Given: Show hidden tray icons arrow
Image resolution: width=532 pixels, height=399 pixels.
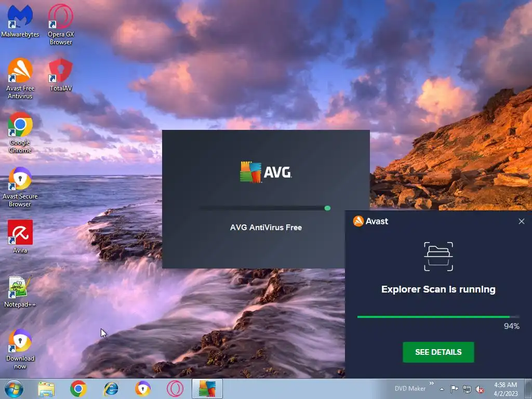Looking at the screenshot, I should coord(442,389).
